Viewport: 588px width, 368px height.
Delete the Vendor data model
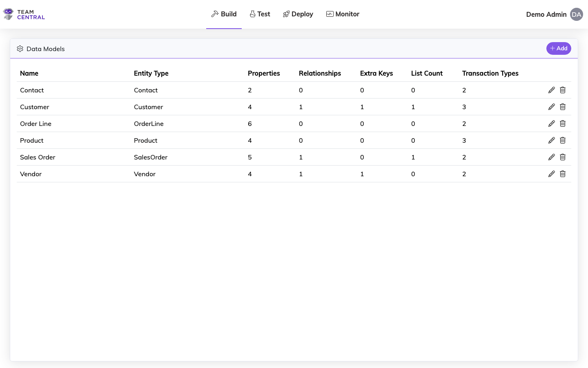click(563, 174)
